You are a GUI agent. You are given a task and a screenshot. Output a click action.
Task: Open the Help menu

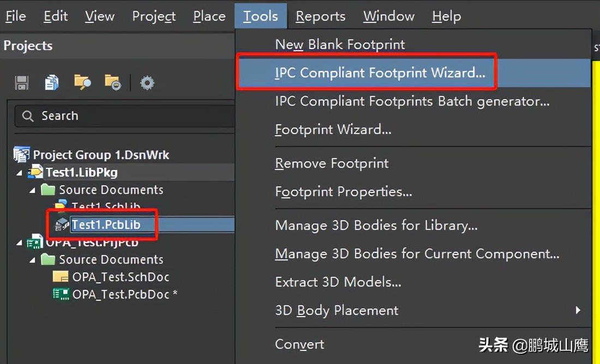point(447,16)
